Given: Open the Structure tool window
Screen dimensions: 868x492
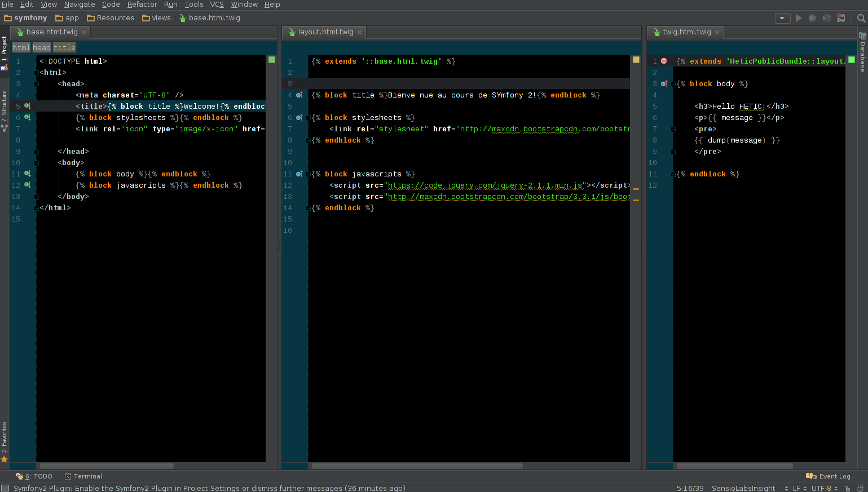Looking at the screenshot, I should tap(5, 111).
